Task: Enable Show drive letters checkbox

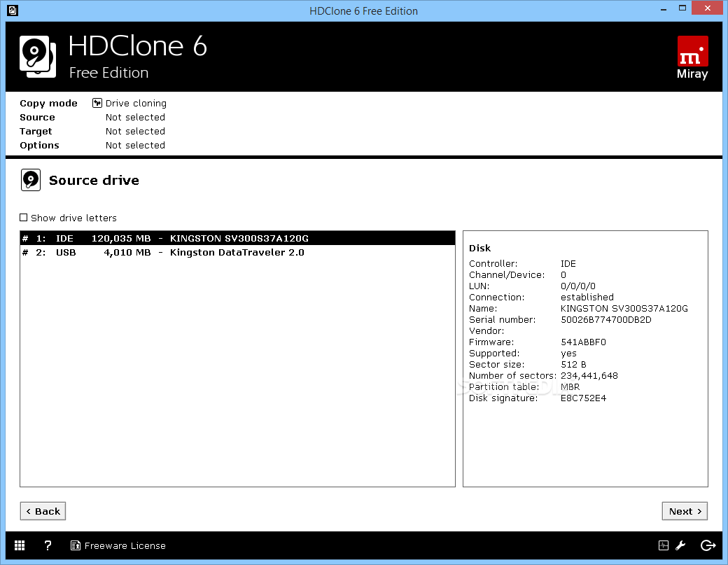Action: pos(24,218)
